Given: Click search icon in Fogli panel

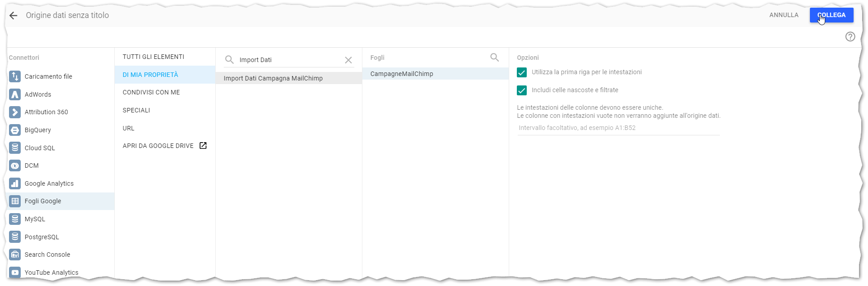Looking at the screenshot, I should 494,58.
